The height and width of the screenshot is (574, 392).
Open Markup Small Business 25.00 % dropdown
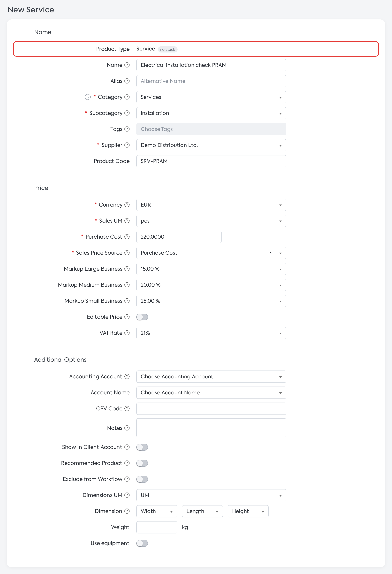pos(211,301)
